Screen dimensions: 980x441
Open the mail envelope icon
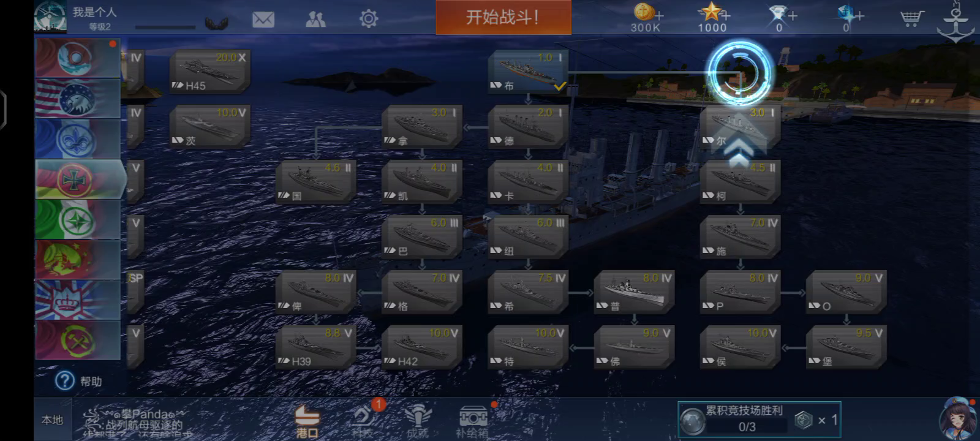point(263,19)
